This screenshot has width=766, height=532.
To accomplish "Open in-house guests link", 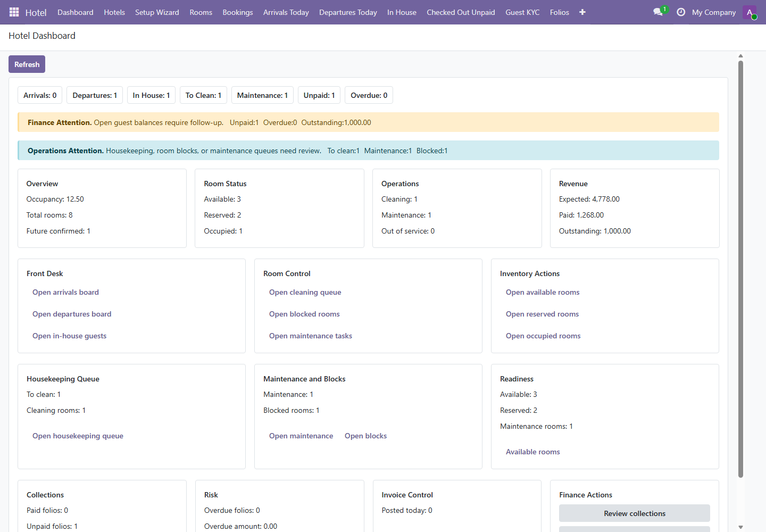I will tap(69, 336).
